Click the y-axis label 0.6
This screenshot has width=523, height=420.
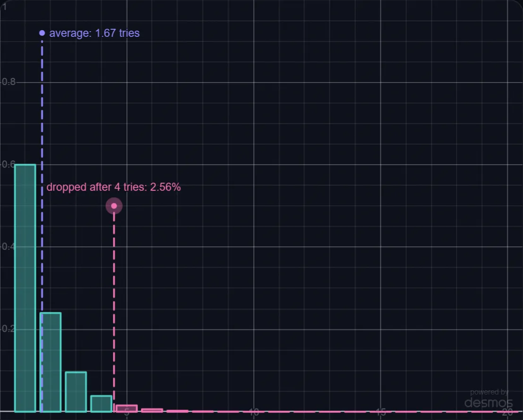[8, 164]
